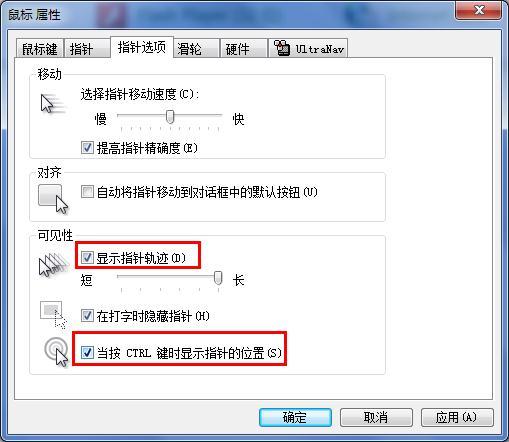Uncheck 显示指针轨迹 option
The width and height of the screenshot is (509, 442).
click(87, 257)
